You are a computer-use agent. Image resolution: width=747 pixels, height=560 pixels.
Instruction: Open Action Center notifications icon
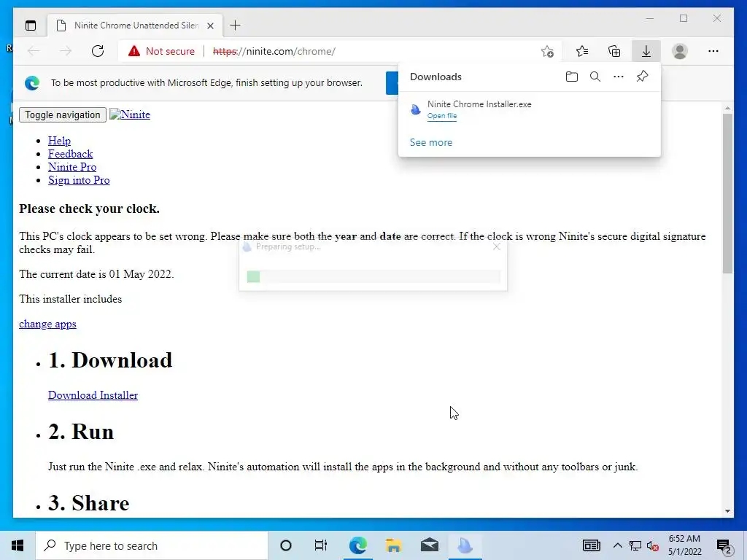pyautogui.click(x=724, y=546)
